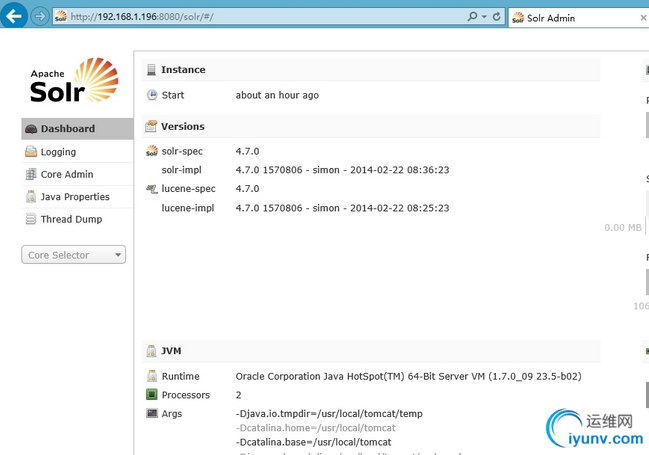The height and width of the screenshot is (455, 649).
Task: Click the solr-impl version string
Action: click(342, 170)
